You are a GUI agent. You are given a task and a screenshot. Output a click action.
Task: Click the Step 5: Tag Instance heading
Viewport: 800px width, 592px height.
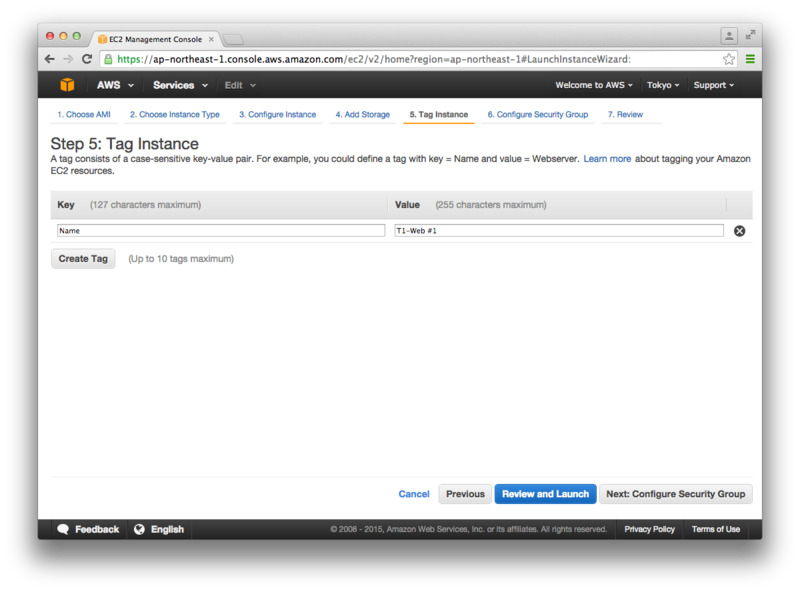124,144
